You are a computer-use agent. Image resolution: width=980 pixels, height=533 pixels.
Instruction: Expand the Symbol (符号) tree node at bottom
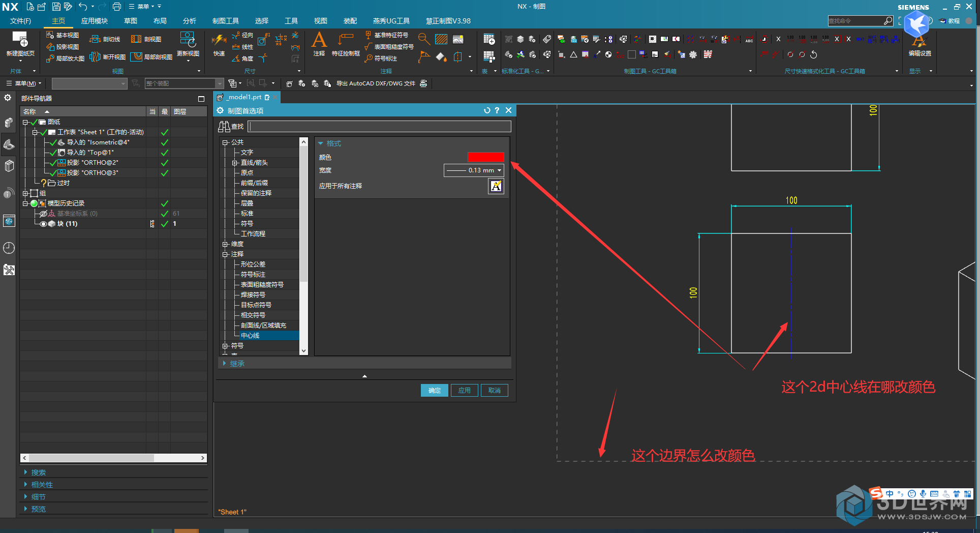(x=225, y=346)
